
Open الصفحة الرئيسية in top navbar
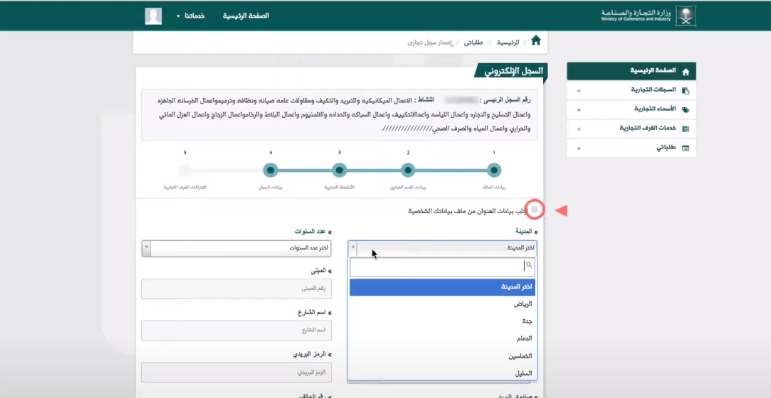click(x=246, y=16)
